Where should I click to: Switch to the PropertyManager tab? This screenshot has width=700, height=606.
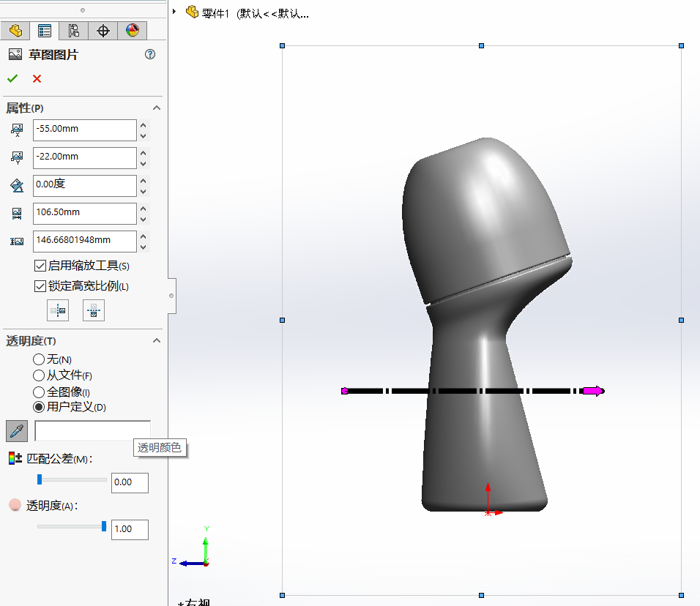click(x=45, y=31)
